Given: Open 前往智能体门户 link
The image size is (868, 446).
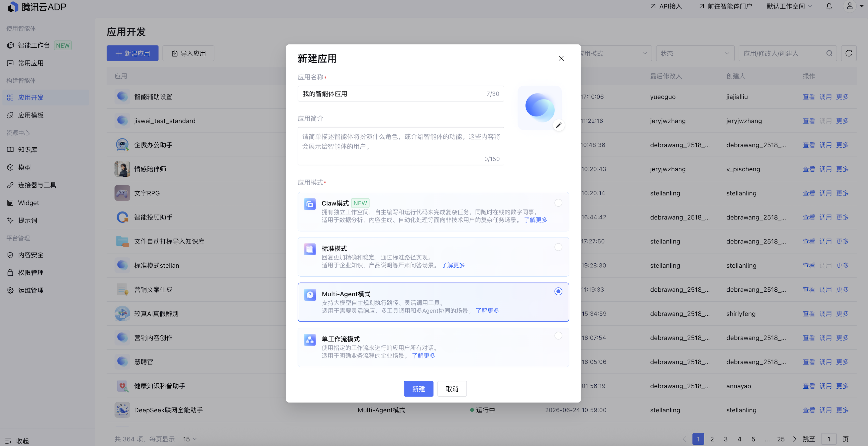Looking at the screenshot, I should coord(725,6).
